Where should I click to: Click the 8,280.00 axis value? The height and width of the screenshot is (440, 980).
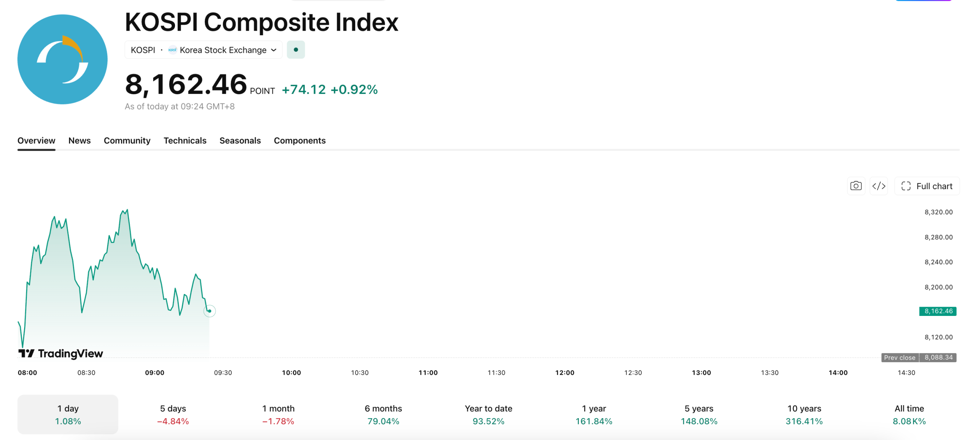[x=939, y=237]
